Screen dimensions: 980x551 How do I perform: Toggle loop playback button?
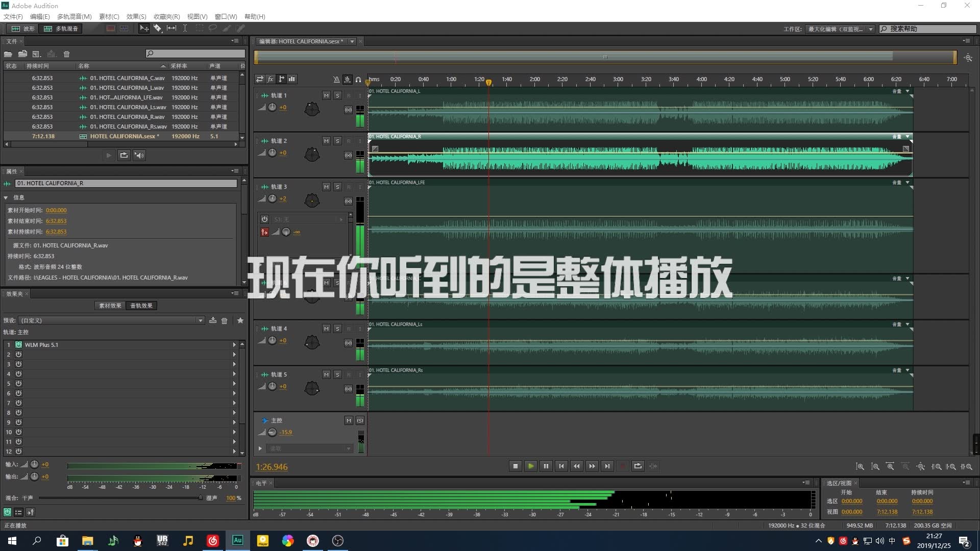(638, 466)
